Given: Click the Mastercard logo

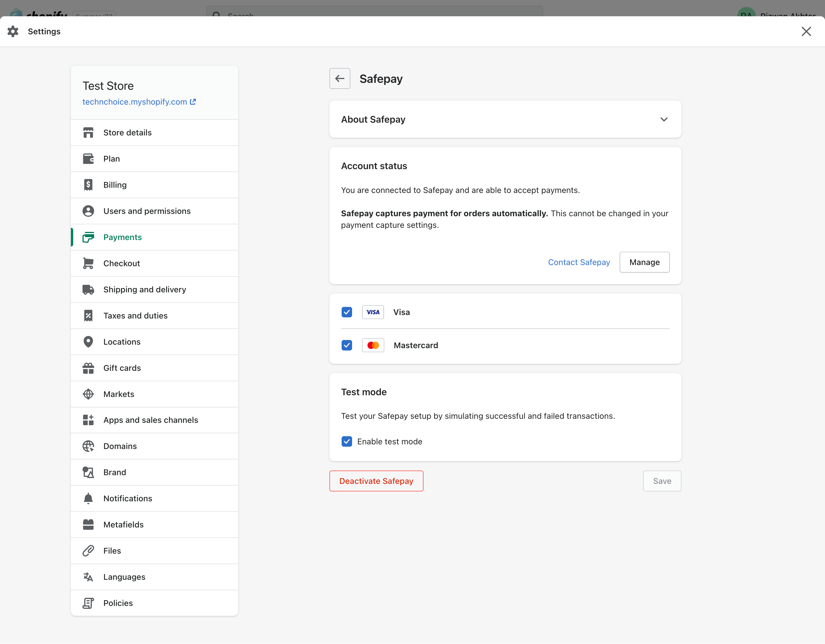Looking at the screenshot, I should click(x=373, y=346).
